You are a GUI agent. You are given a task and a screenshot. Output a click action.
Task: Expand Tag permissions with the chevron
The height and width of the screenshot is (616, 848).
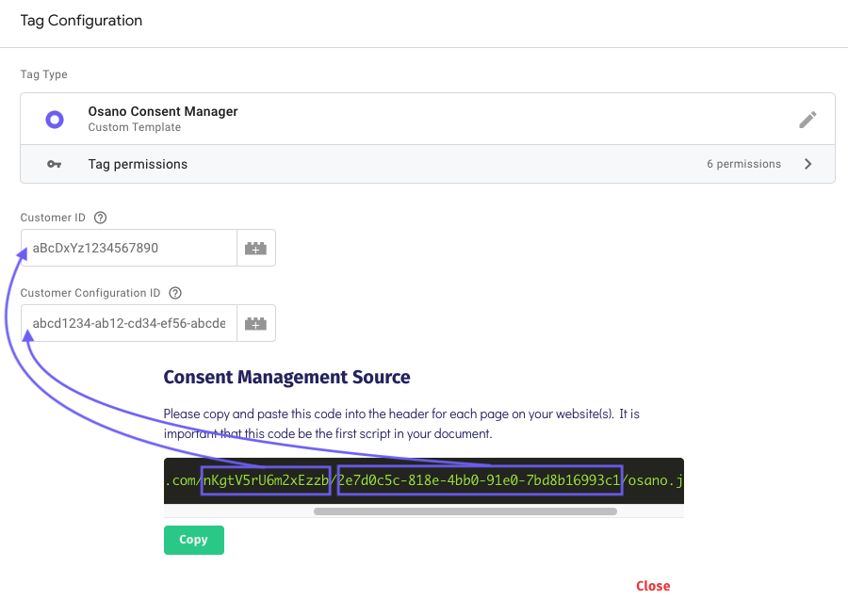808,164
